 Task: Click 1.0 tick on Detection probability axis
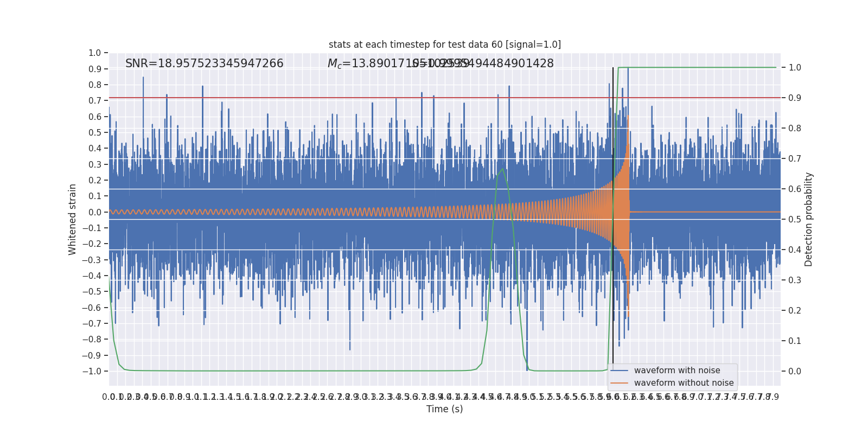[x=795, y=68]
